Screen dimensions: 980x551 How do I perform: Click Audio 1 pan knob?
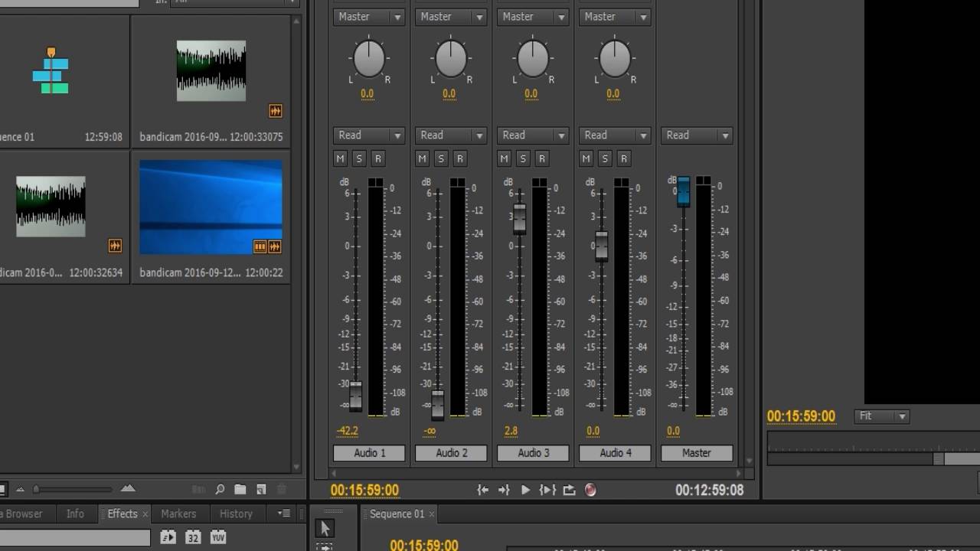point(369,60)
